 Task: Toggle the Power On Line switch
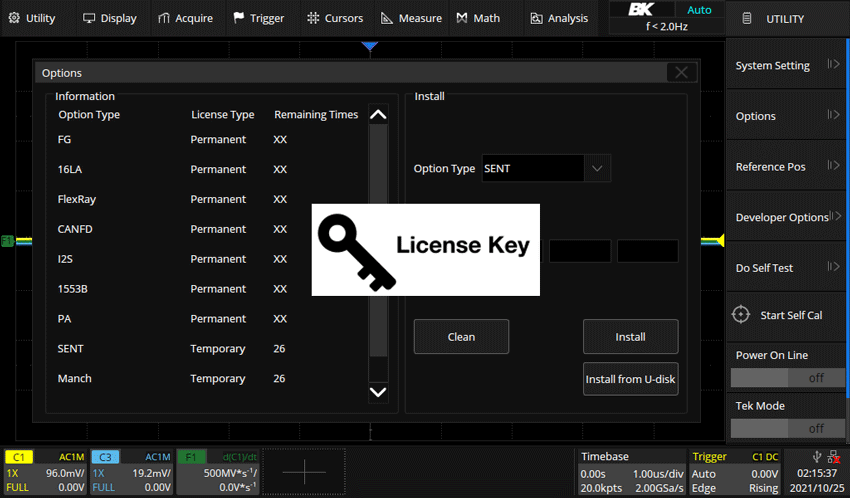785,377
